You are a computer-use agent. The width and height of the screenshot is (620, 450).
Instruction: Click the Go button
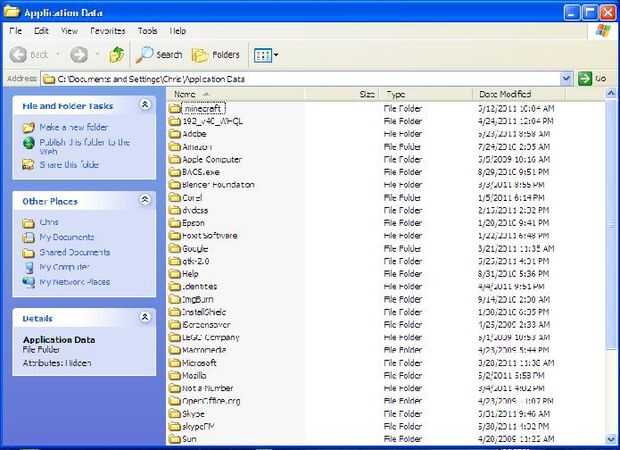[x=592, y=79]
